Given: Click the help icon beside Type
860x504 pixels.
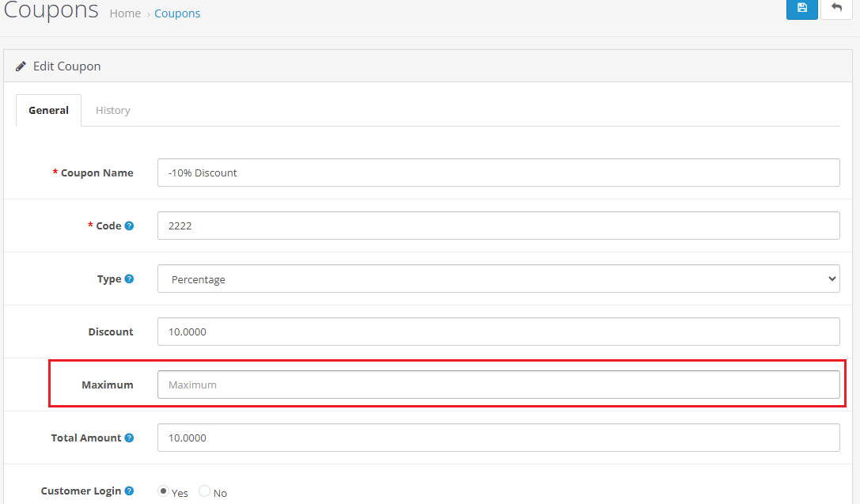Looking at the screenshot, I should (129, 279).
